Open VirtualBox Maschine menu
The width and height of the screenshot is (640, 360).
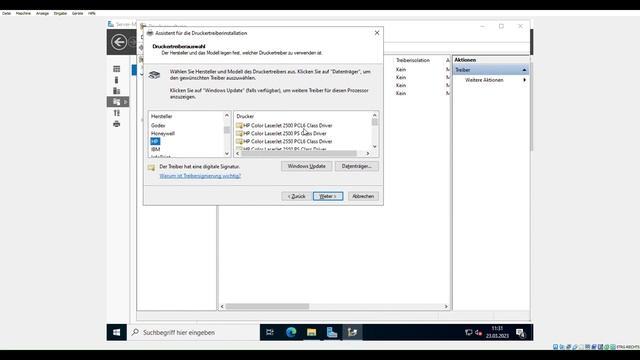[23, 13]
